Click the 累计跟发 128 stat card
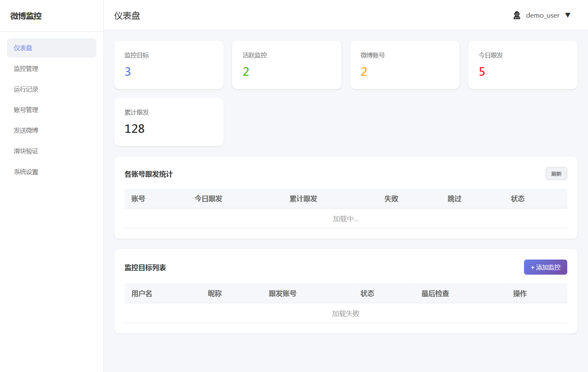This screenshot has height=372, width=588. point(169,122)
